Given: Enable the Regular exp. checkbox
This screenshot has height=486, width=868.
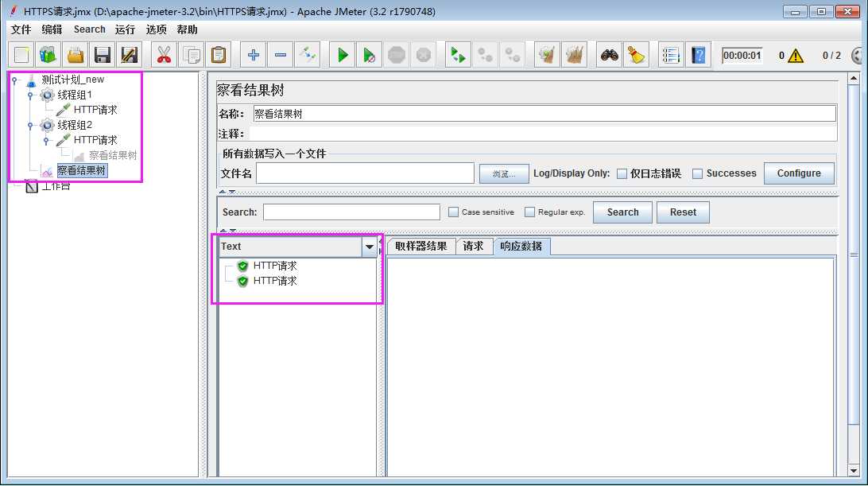Looking at the screenshot, I should click(529, 212).
